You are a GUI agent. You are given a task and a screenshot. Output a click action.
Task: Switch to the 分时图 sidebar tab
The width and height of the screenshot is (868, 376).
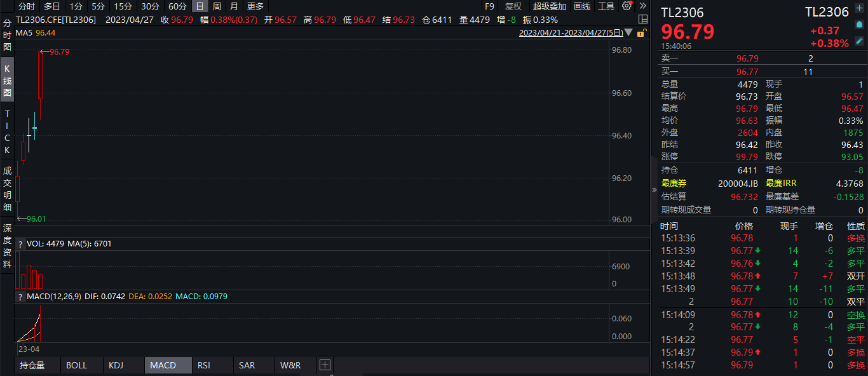click(7, 35)
